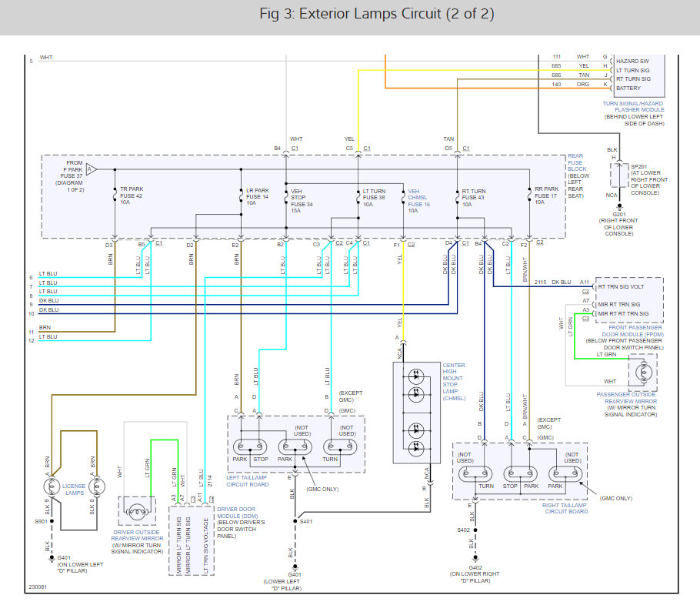The width and height of the screenshot is (700, 605).
Task: Click the '140 ORG' circuit label
Action: tap(571, 85)
